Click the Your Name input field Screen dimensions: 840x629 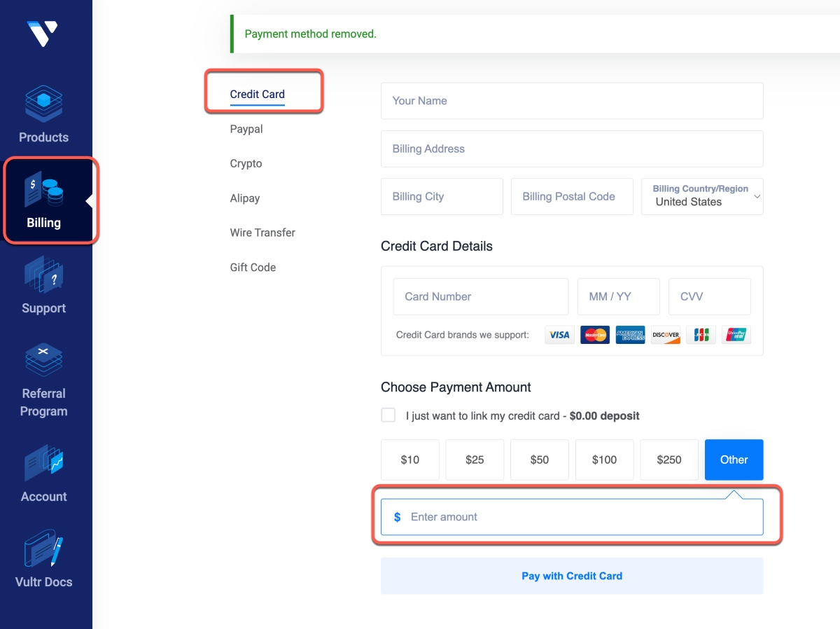[x=572, y=101]
